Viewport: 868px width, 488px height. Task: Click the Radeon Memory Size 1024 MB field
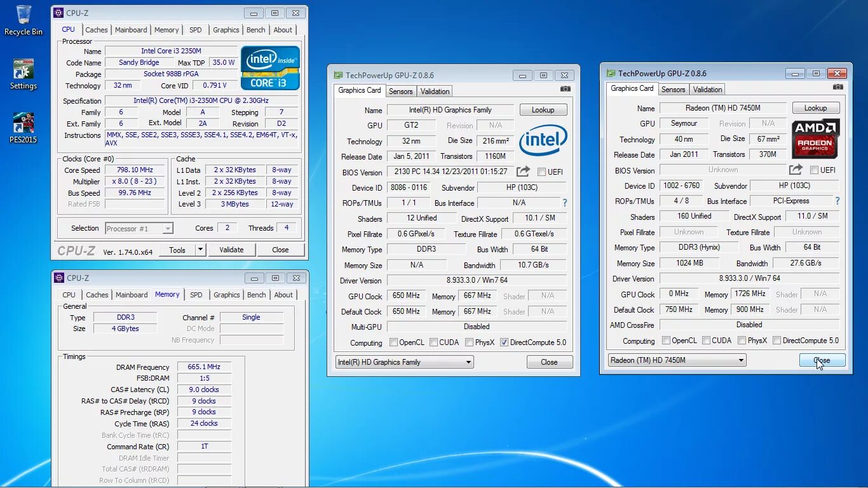click(x=691, y=263)
